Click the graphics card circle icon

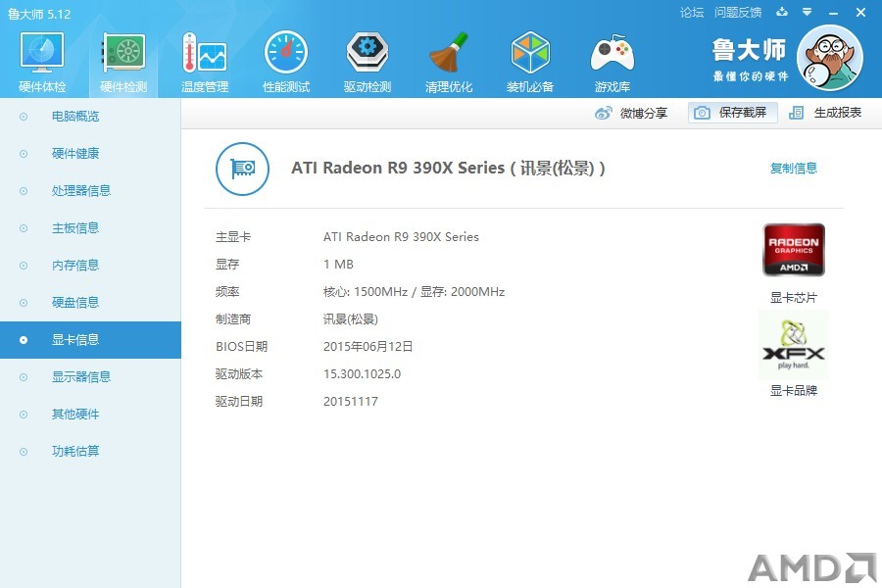[x=242, y=169]
